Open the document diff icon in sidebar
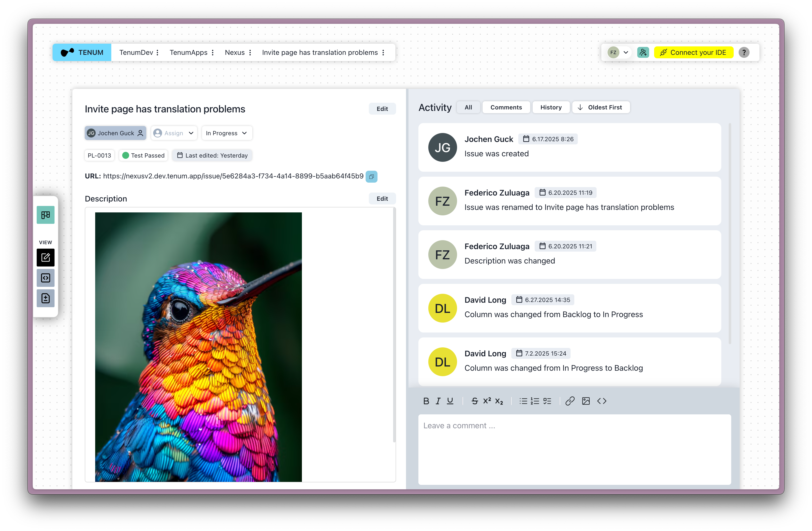The width and height of the screenshot is (812, 531). tap(45, 298)
